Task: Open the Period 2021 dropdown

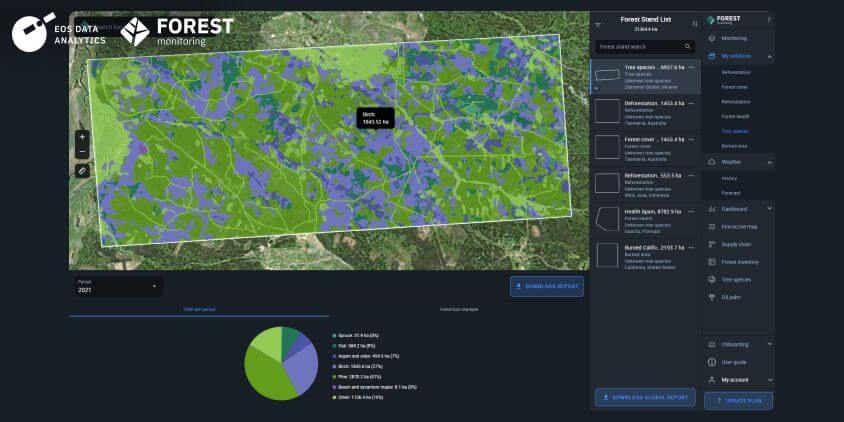Action: [118, 286]
